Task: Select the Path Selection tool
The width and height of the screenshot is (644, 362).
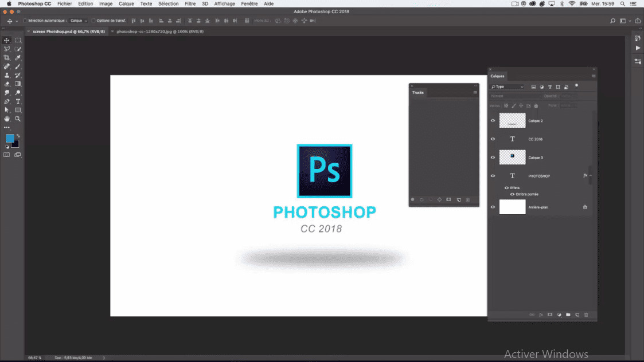Action: pos(6,110)
